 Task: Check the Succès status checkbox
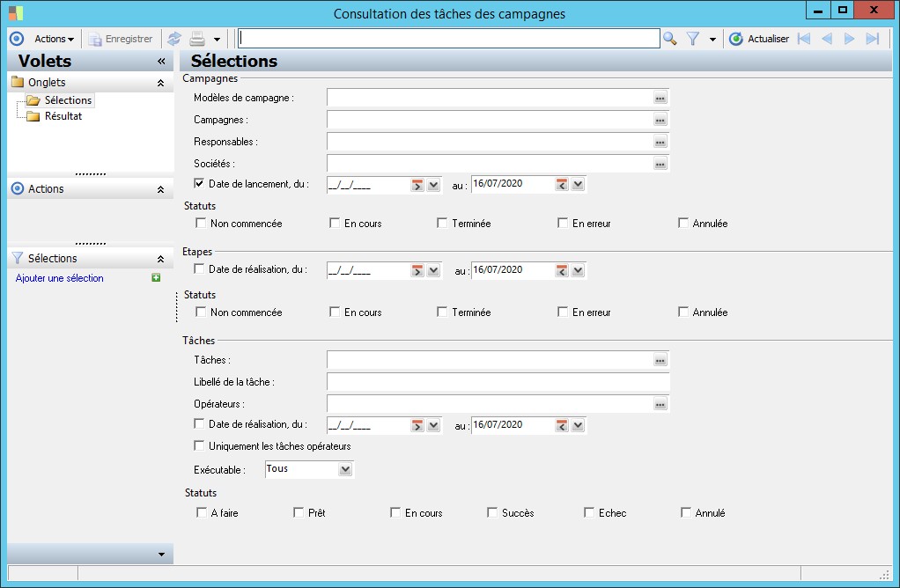pyautogui.click(x=492, y=513)
